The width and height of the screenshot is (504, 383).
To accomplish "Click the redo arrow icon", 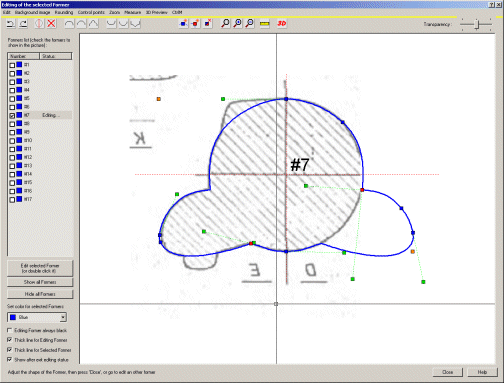I will (x=23, y=23).
